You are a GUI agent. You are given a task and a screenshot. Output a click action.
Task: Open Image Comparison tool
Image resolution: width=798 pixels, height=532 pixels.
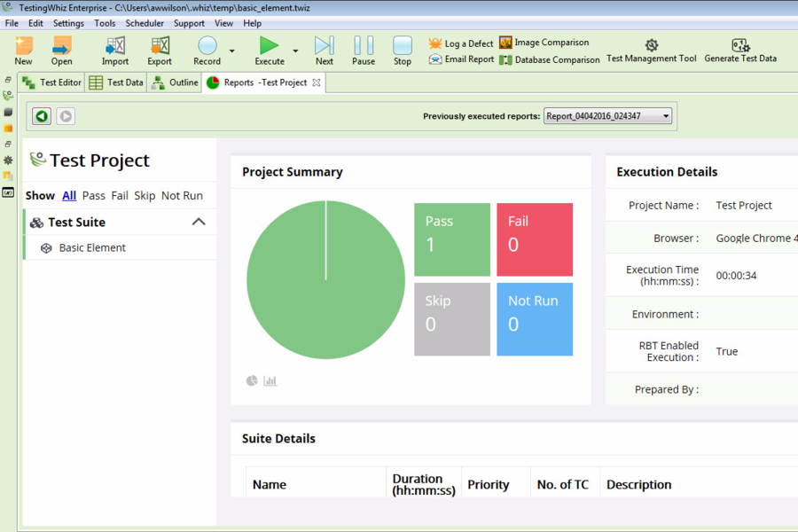pos(544,43)
